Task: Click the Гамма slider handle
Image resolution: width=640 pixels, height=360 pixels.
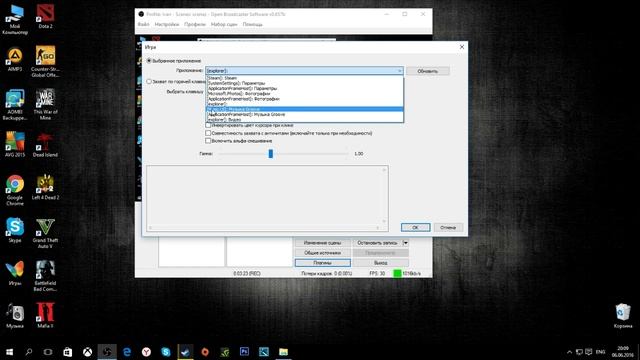Action: (271, 153)
